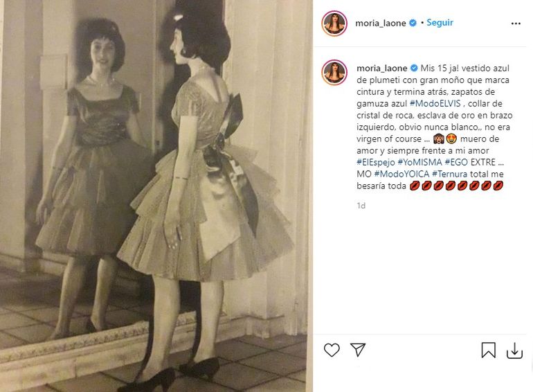Click the verified badge beside header username

(x=413, y=23)
